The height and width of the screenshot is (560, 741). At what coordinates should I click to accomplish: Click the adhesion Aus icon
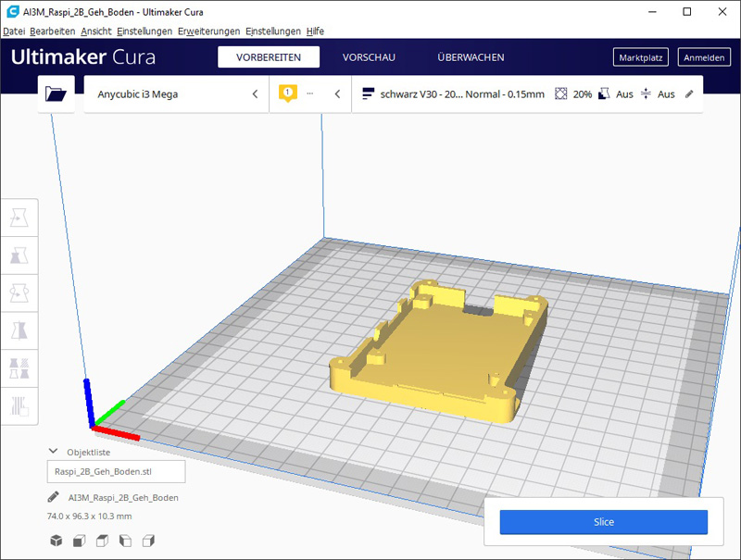(646, 94)
